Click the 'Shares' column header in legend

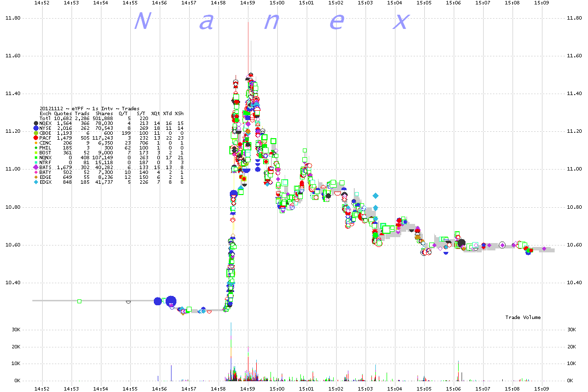[x=104, y=114]
